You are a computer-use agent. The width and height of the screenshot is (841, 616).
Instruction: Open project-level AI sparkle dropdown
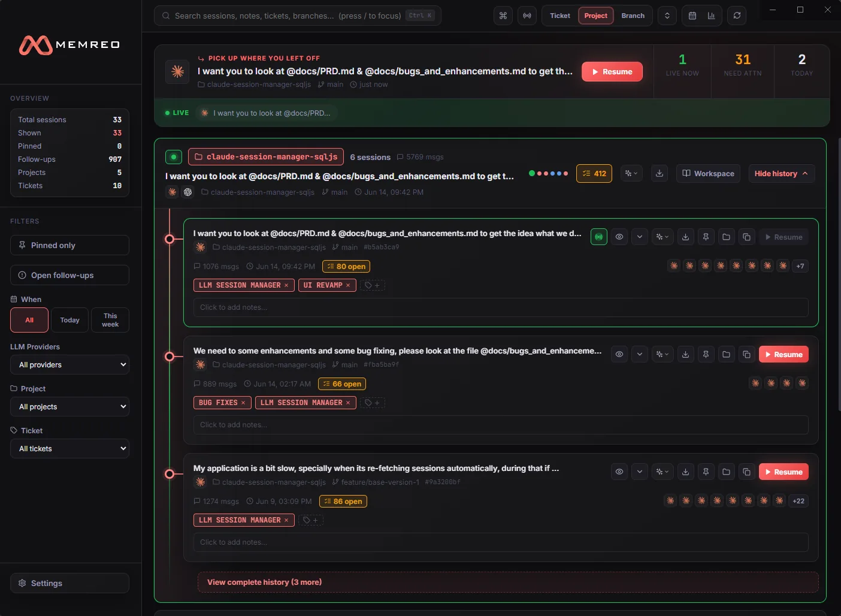click(632, 173)
